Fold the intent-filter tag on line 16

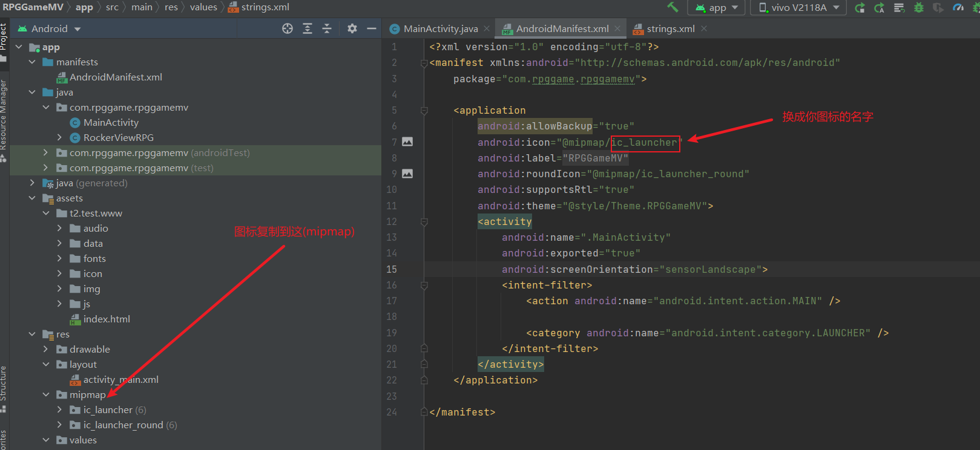(424, 285)
